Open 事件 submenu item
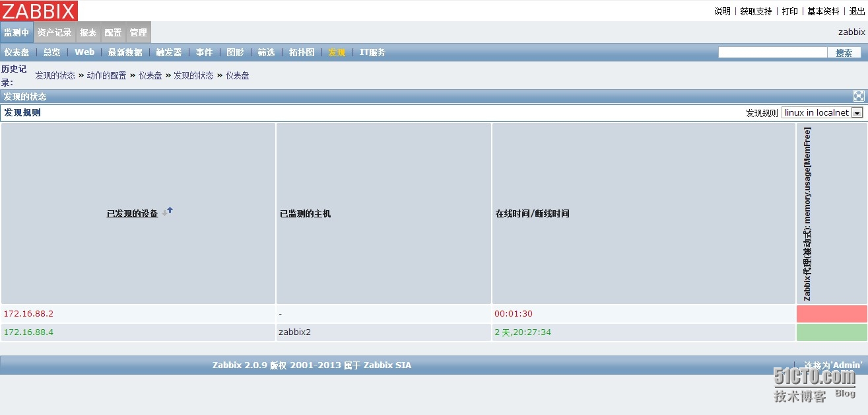 [x=204, y=52]
